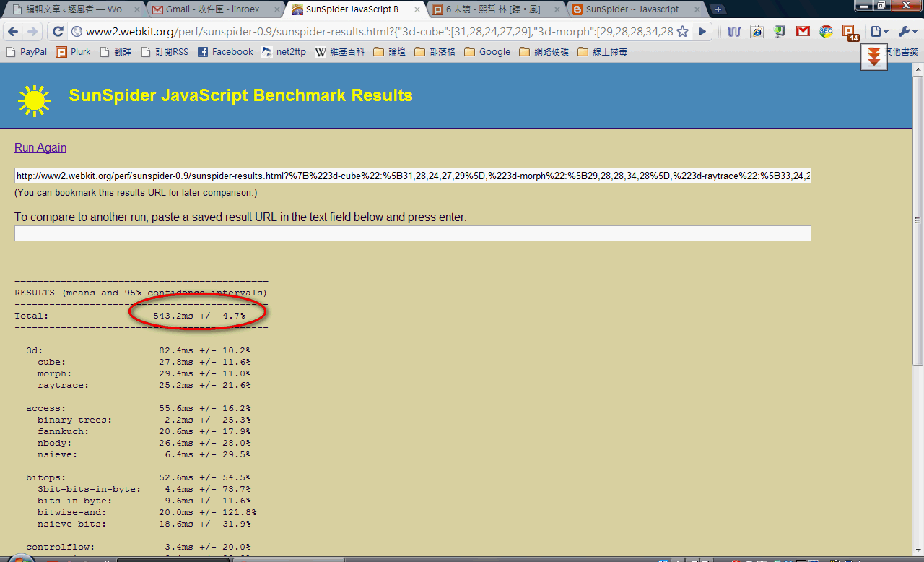Click the fannkuch: 20.6ms result row

144,431
